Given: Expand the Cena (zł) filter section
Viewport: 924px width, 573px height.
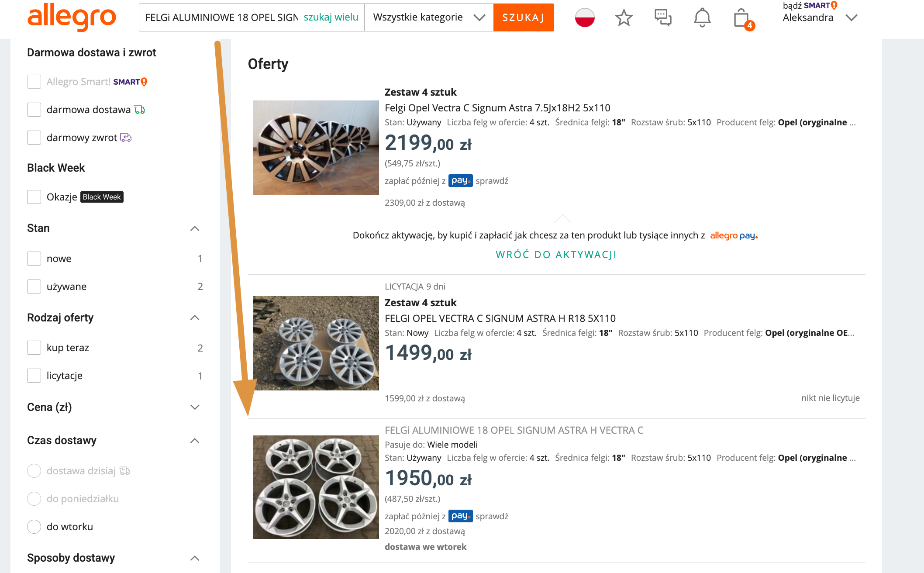Looking at the screenshot, I should (x=195, y=407).
